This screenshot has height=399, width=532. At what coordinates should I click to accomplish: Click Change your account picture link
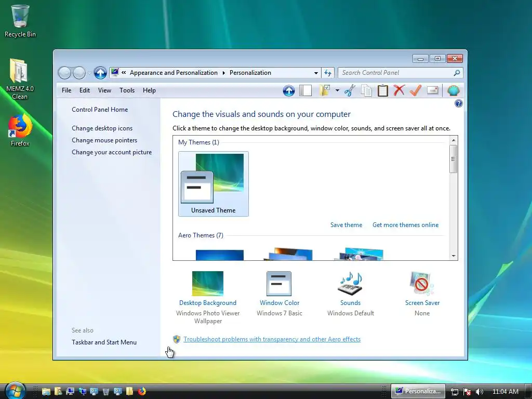(x=112, y=152)
